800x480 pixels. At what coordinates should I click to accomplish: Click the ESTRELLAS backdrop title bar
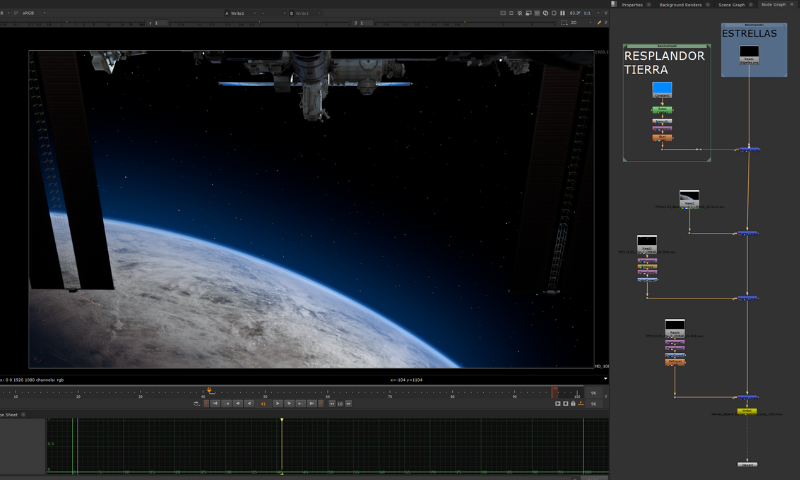(x=754, y=24)
